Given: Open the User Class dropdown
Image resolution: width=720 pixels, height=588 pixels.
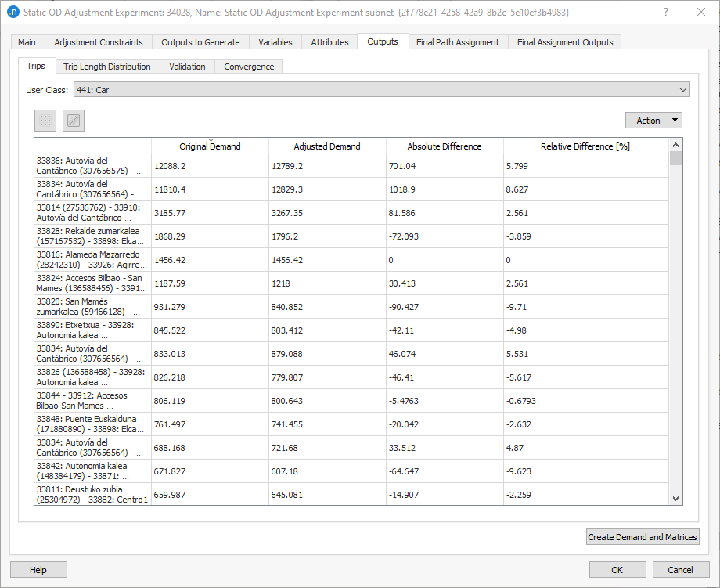Looking at the screenshot, I should point(381,90).
